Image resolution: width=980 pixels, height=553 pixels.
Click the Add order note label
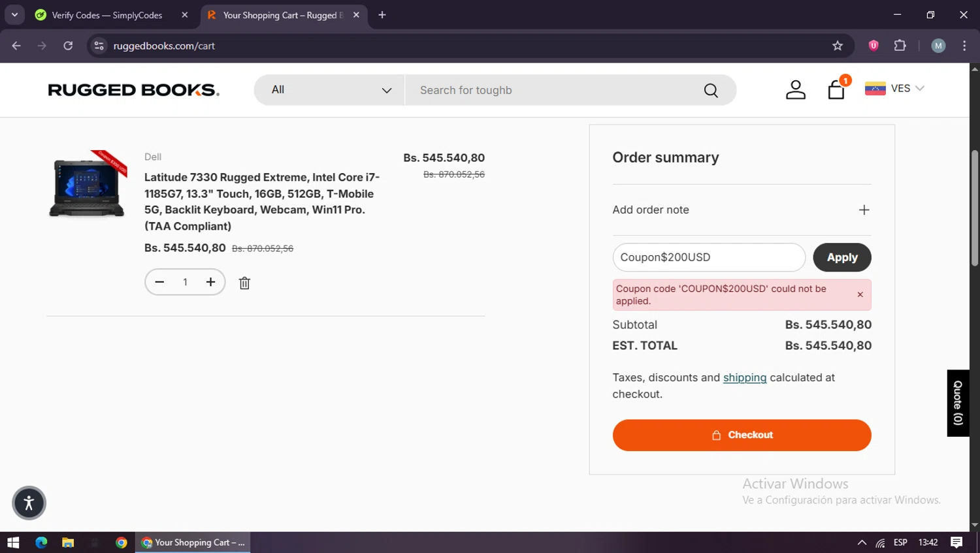(x=651, y=210)
